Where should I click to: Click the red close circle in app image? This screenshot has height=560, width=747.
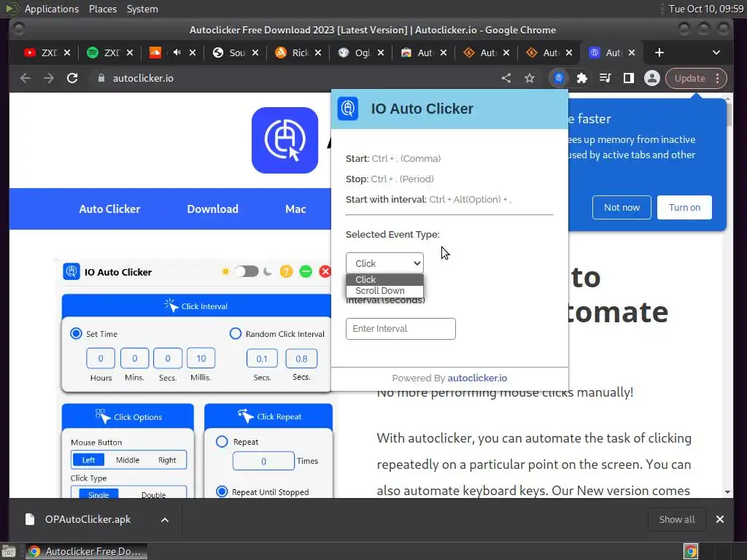click(325, 271)
